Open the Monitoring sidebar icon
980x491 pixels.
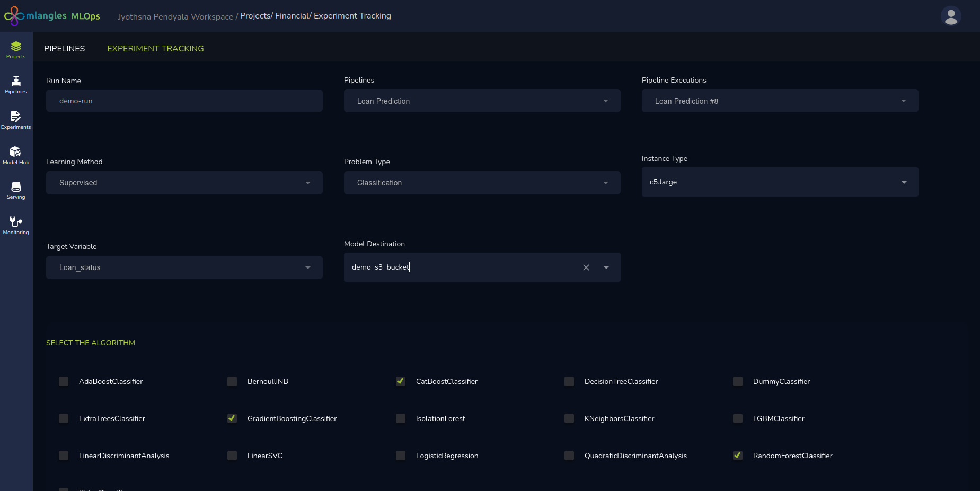click(16, 225)
